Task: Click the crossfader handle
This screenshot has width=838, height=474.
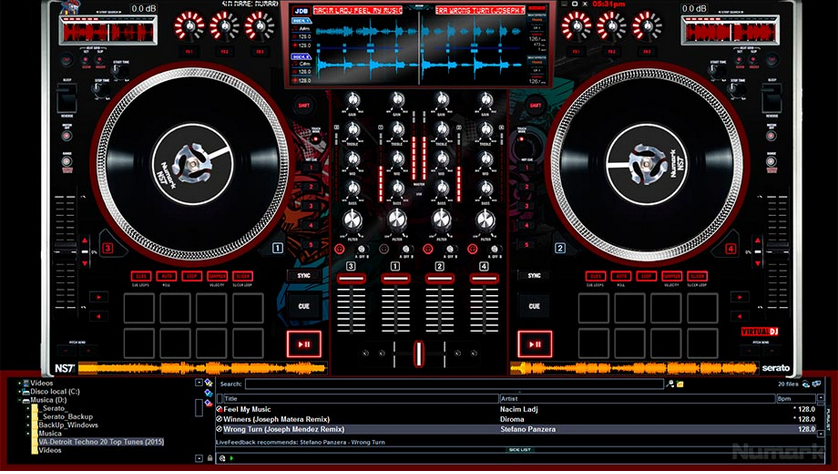Action: (x=419, y=354)
